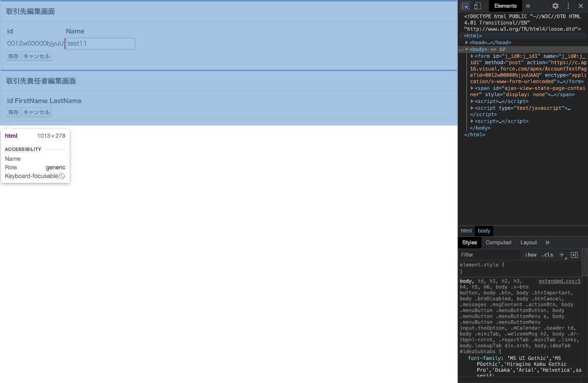Show more panels beside Elements tab
588x383 pixels.
click(528, 6)
